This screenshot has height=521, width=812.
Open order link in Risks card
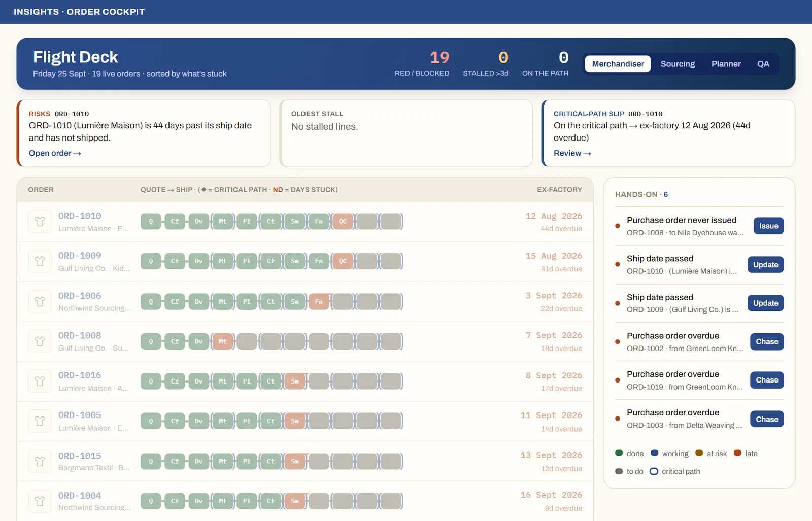[x=55, y=153]
